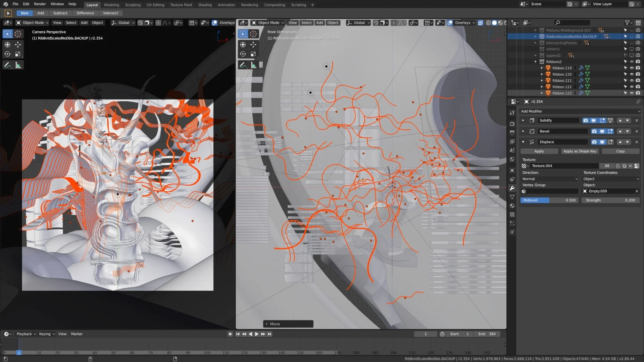Open the Direction dropdown set to Normal
The image size is (644, 362).
coord(550,179)
